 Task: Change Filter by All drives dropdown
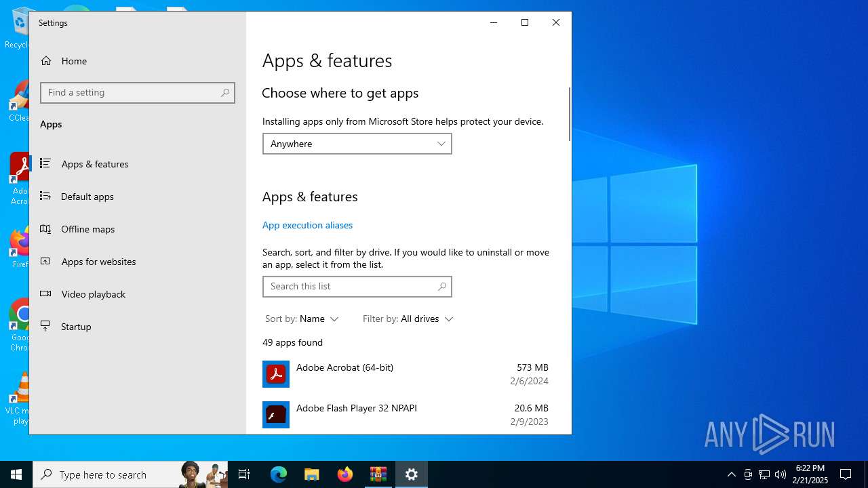coord(408,319)
